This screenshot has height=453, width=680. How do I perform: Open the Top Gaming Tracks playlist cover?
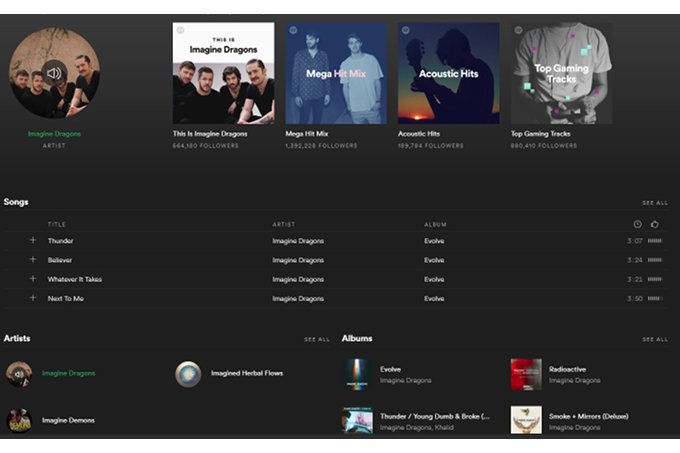[x=561, y=73]
